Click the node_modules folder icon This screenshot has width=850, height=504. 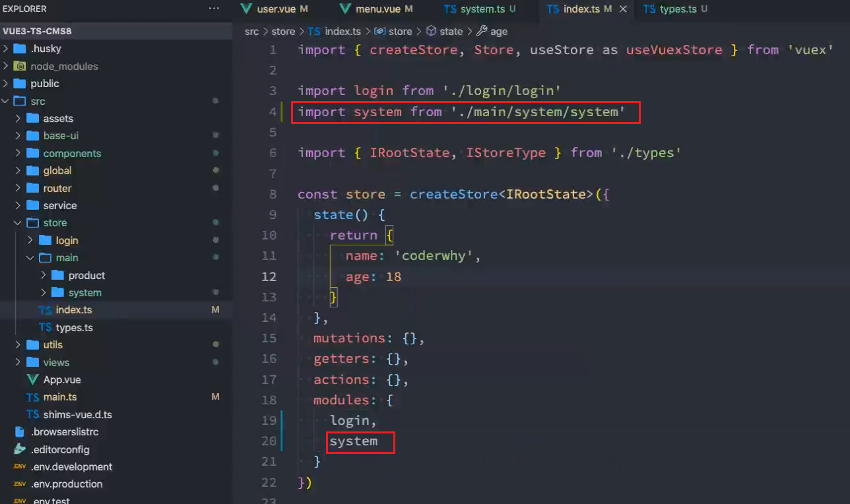19,66
